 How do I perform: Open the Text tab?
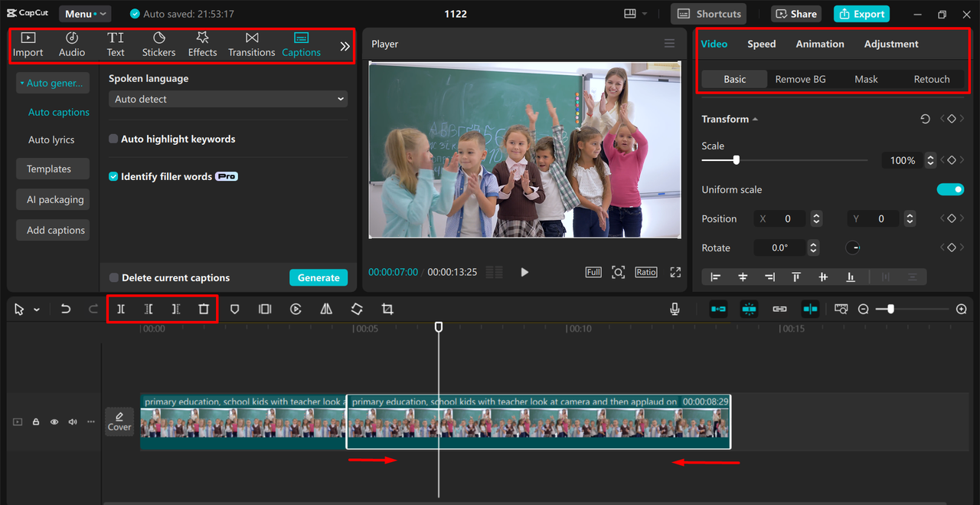tap(116, 44)
